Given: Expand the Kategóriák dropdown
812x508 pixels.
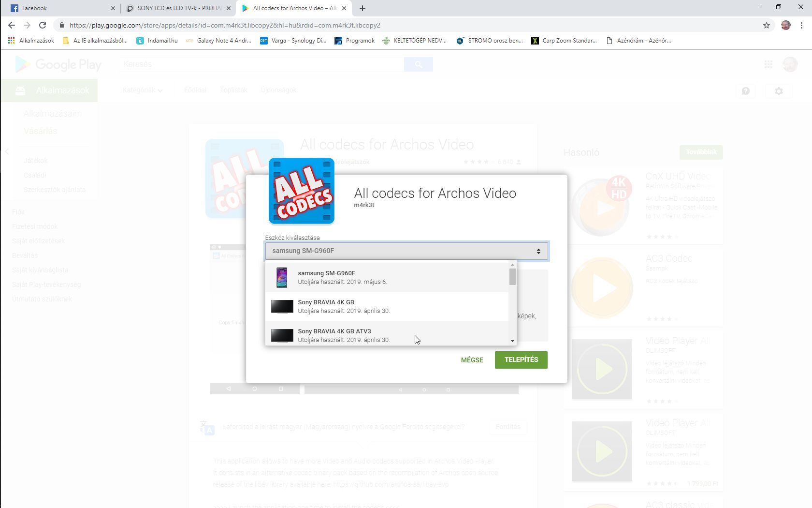Looking at the screenshot, I should point(143,90).
